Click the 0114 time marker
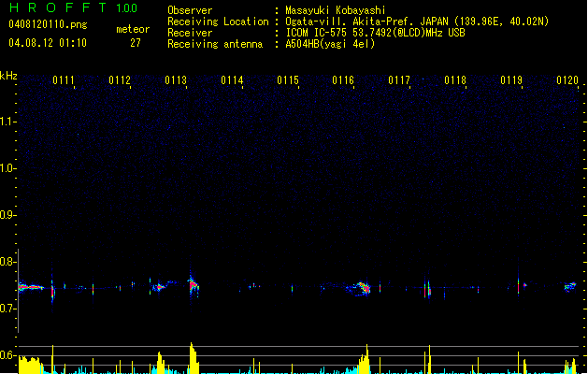 (x=232, y=80)
